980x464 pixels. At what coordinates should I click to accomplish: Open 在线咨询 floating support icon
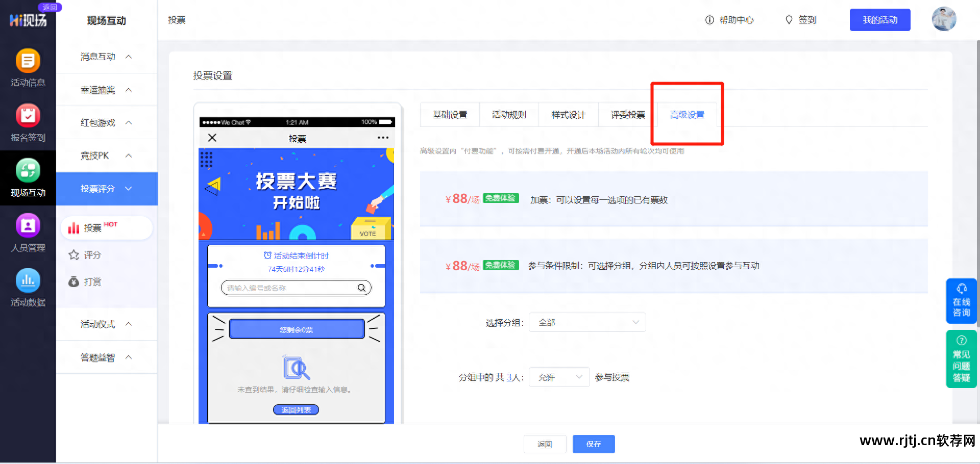coord(961,301)
